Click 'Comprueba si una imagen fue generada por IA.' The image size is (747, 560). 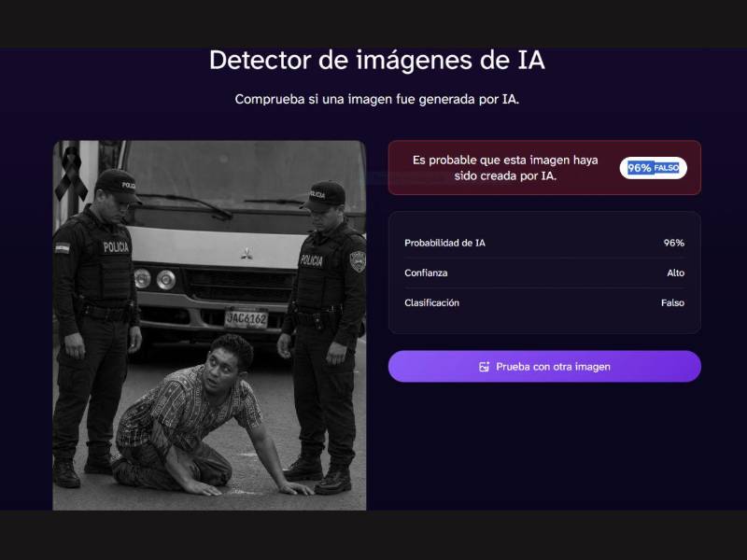click(x=377, y=99)
